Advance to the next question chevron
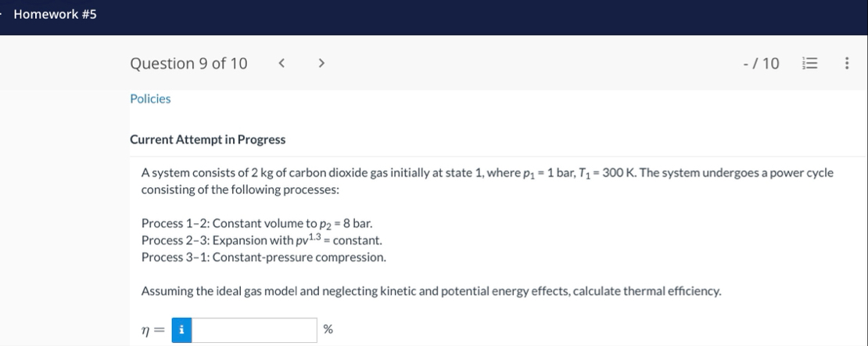This screenshot has height=346, width=868. (x=321, y=63)
